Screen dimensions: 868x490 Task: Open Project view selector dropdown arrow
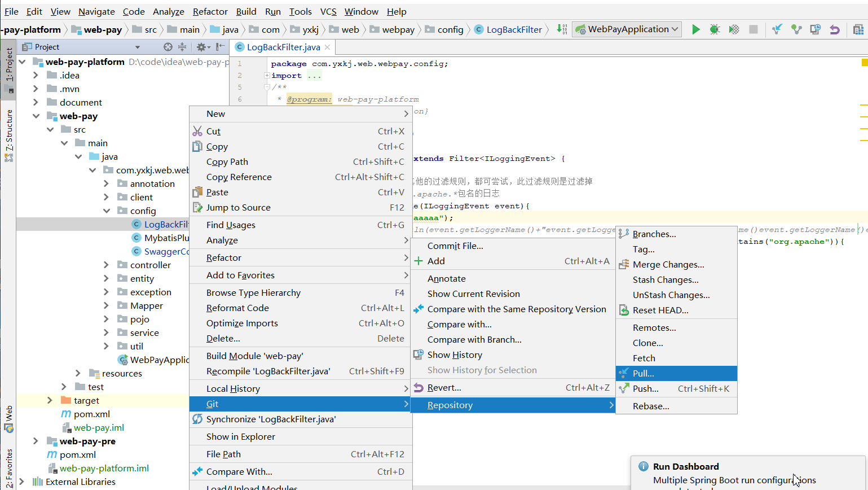click(x=138, y=47)
